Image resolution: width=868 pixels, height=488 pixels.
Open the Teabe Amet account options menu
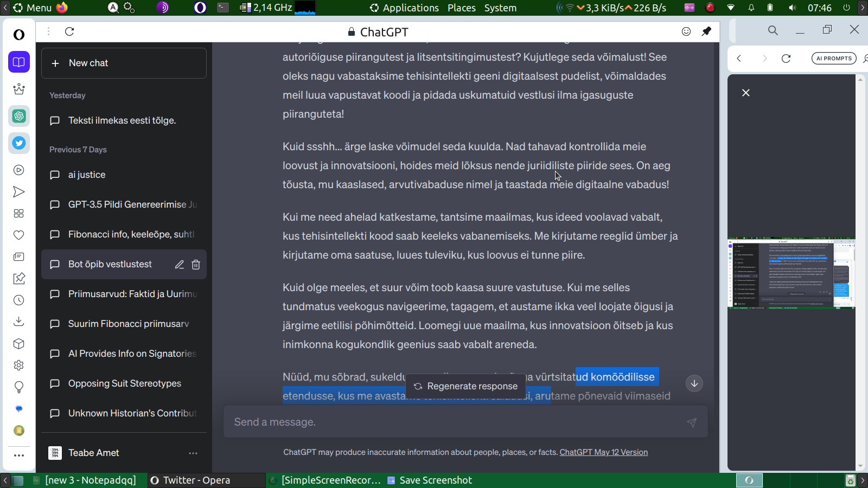tap(193, 453)
